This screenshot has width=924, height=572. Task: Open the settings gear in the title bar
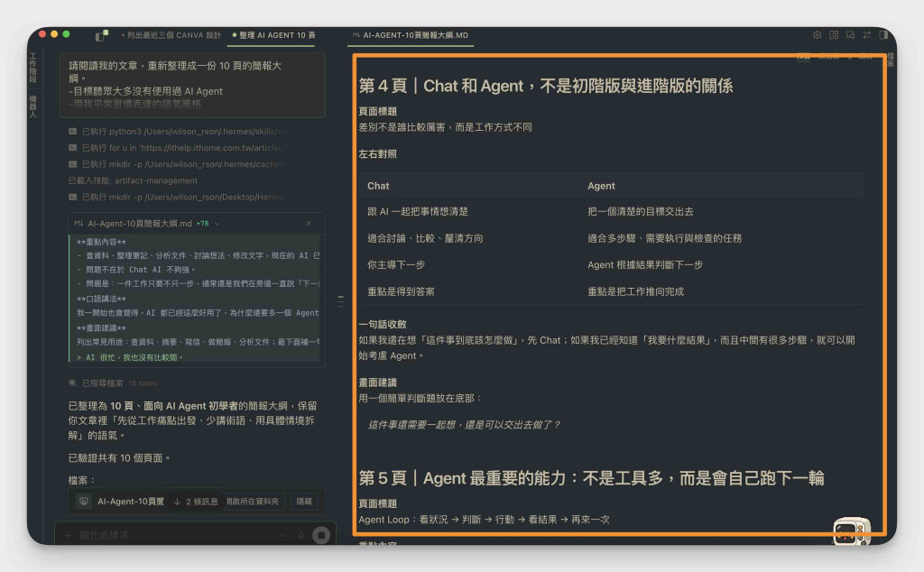pos(818,35)
